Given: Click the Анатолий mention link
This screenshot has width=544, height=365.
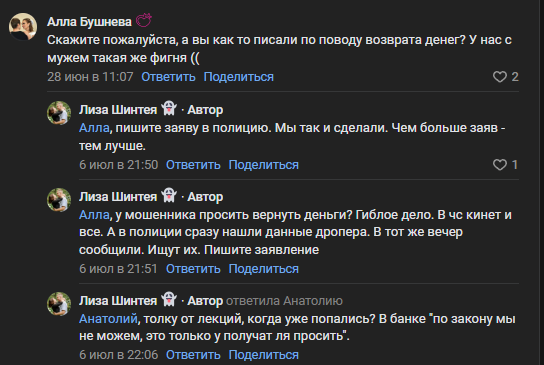Looking at the screenshot, I should (x=108, y=319).
